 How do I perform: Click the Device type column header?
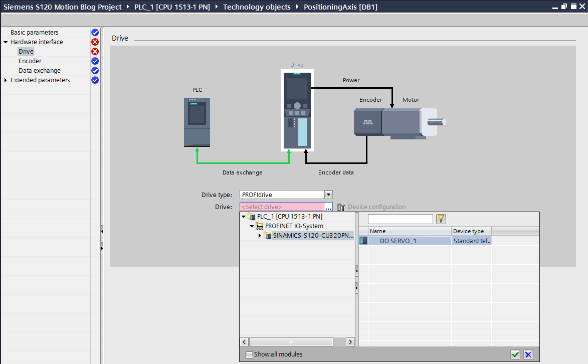pyautogui.click(x=471, y=231)
